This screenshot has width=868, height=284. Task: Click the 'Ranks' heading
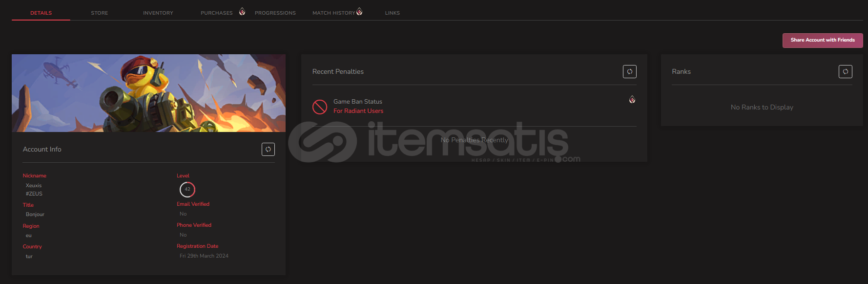(682, 71)
